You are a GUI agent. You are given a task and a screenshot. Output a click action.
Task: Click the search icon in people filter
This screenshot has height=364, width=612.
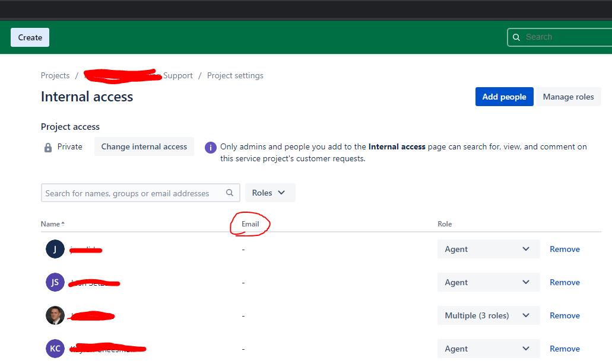point(230,193)
